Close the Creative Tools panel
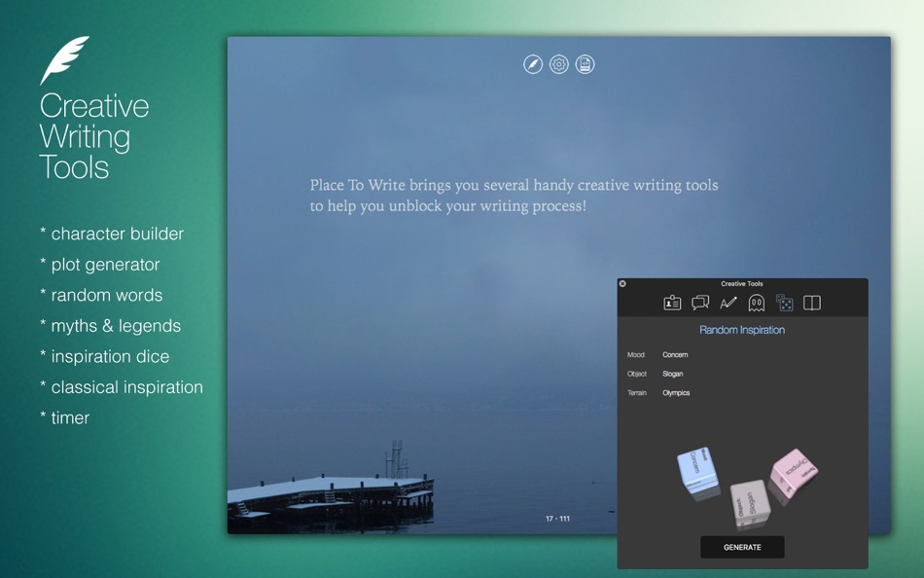924x578 pixels. tap(622, 284)
